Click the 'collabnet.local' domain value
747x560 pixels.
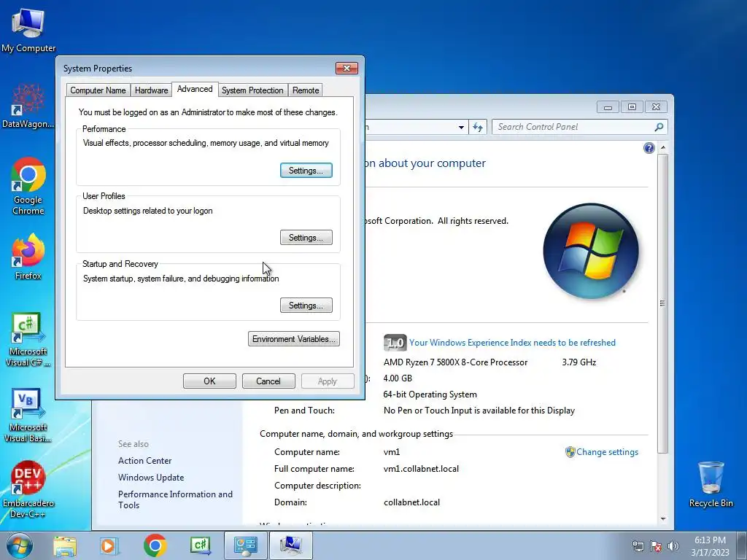point(411,502)
